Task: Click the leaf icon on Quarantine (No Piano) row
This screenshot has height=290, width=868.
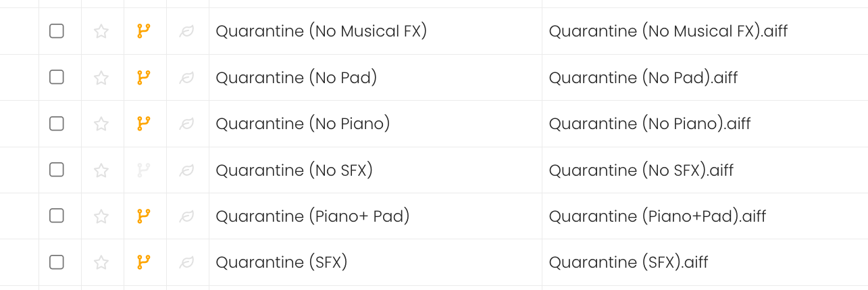Action: coord(187,124)
